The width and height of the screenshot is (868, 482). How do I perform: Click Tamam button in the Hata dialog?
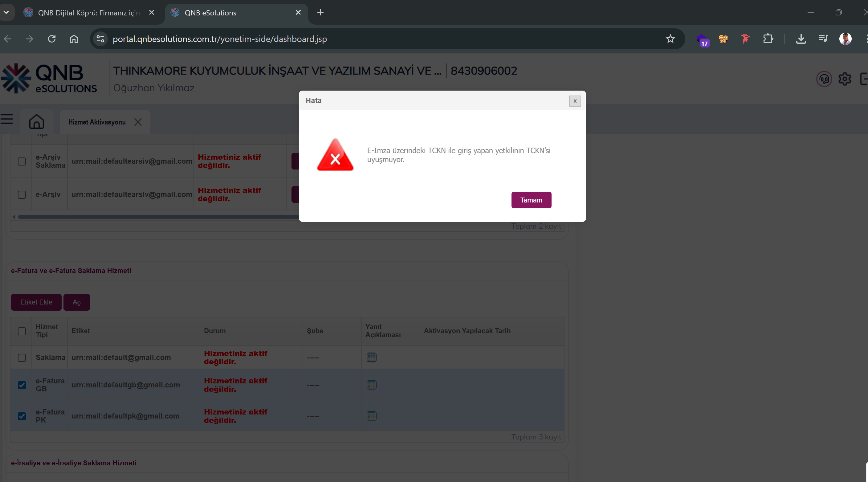(x=531, y=200)
